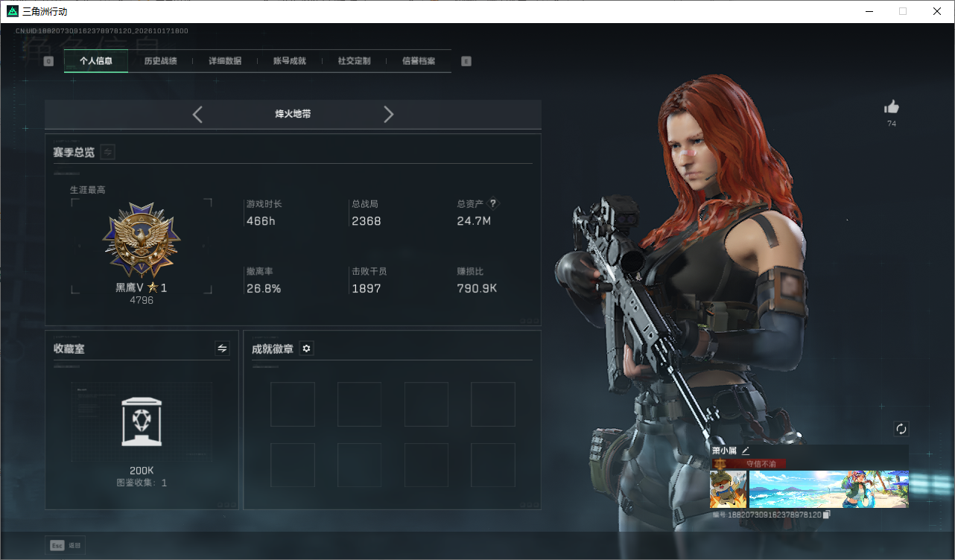Click the scales icon on 守信不渝 banner
The height and width of the screenshot is (560, 955).
click(720, 464)
